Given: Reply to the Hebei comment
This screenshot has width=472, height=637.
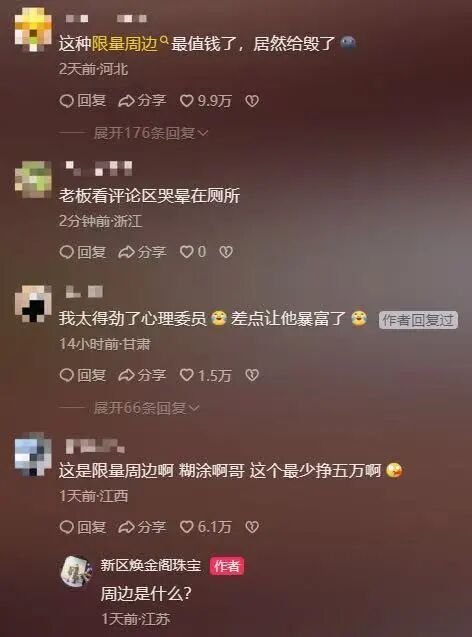Looking at the screenshot, I should pyautogui.click(x=83, y=100).
